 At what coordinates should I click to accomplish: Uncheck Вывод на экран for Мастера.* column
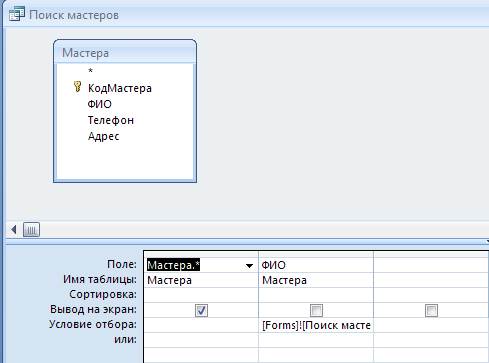201,311
